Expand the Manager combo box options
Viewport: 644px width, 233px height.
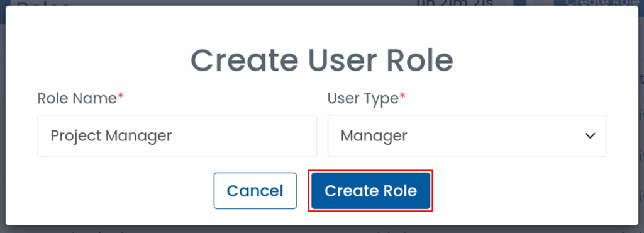pos(467,135)
